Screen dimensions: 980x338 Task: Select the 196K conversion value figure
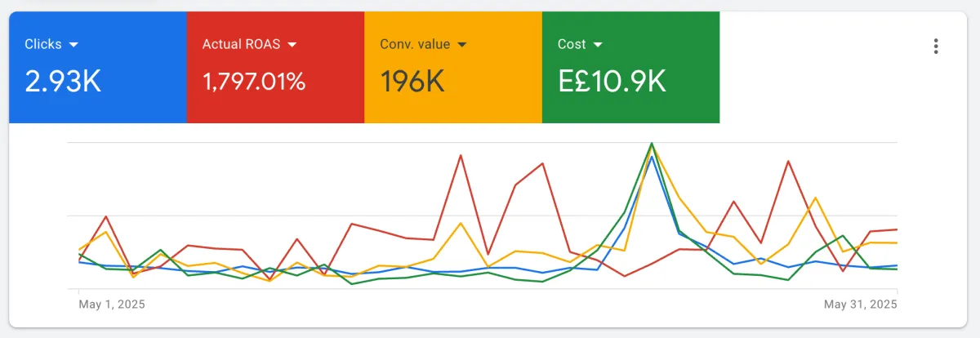[414, 81]
